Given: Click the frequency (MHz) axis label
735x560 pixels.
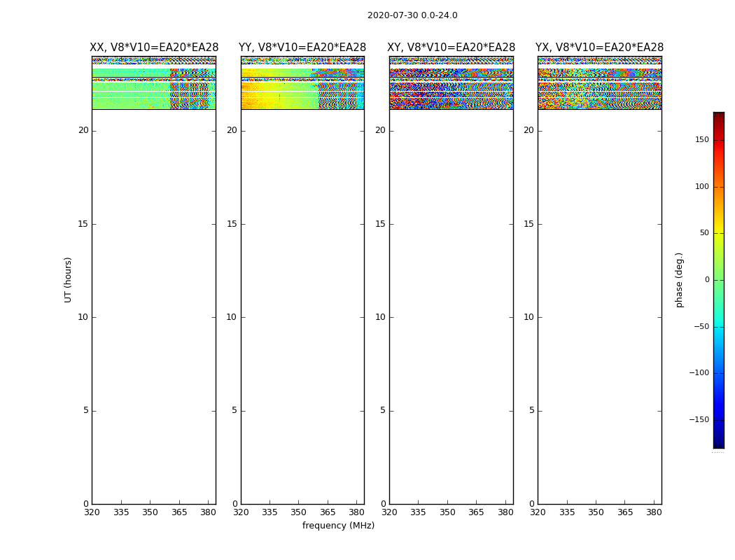Looking at the screenshot, I should [x=338, y=526].
